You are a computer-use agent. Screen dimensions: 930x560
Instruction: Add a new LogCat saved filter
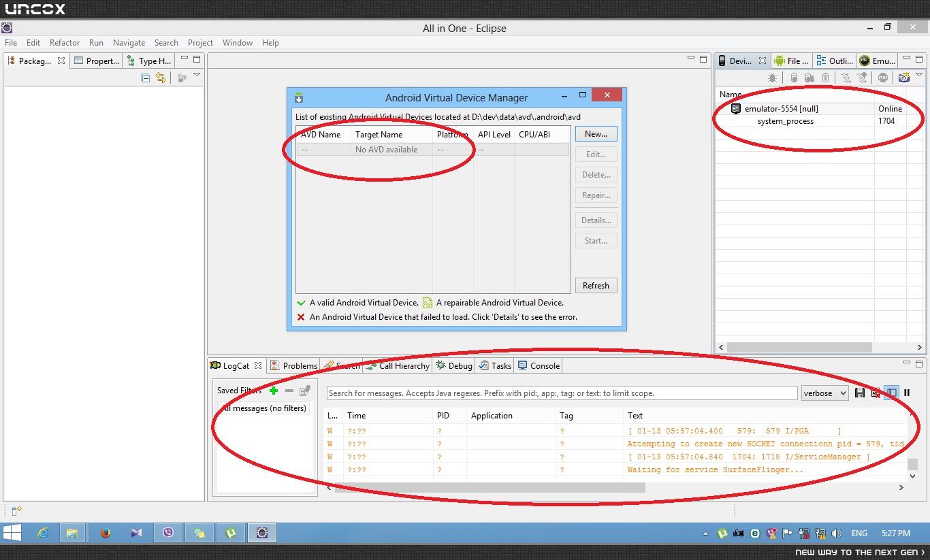point(273,391)
